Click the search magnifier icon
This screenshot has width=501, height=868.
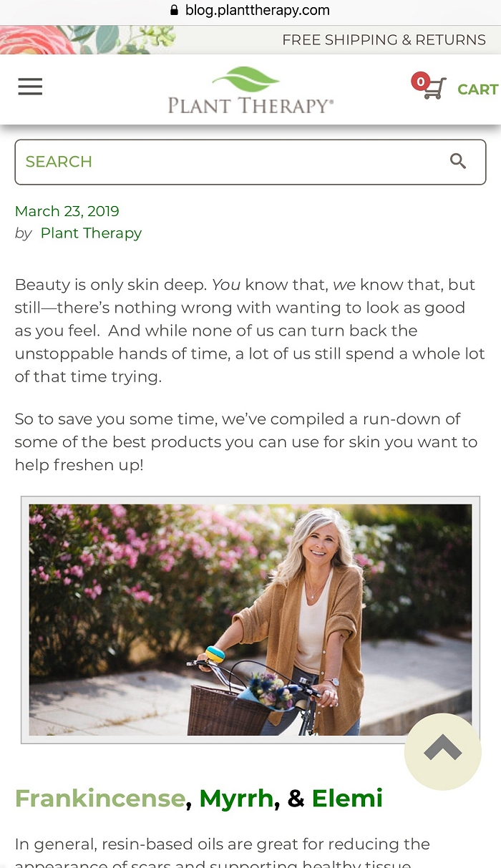[458, 162]
